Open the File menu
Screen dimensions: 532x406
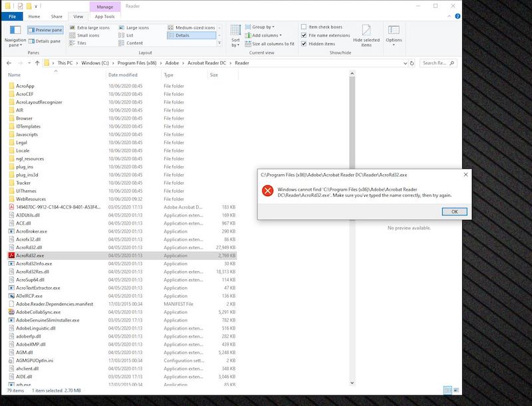pos(13,17)
